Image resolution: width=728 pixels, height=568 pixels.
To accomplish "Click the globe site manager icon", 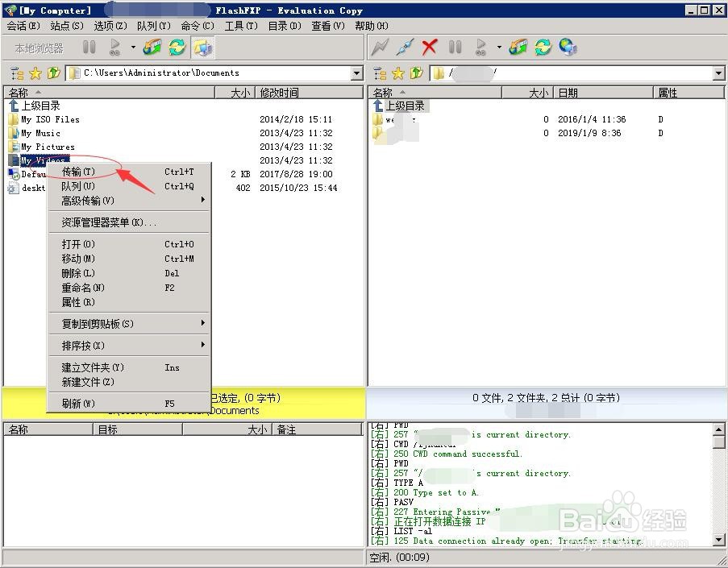I will click(x=568, y=47).
